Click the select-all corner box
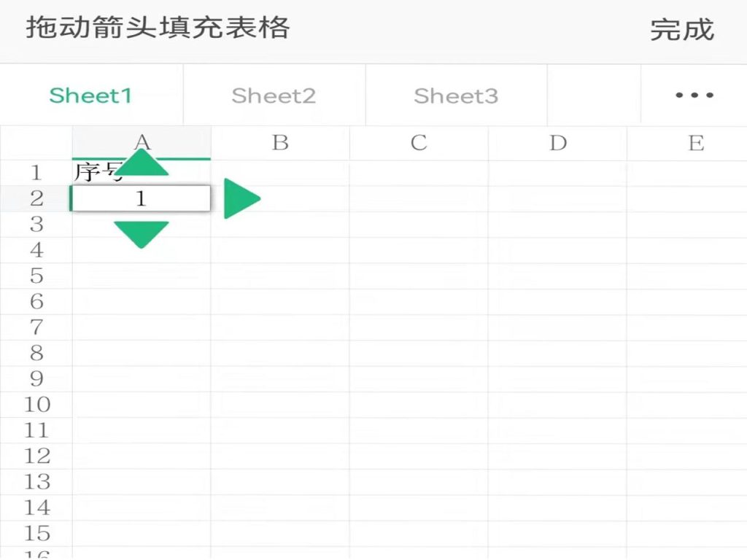Image resolution: width=747 pixels, height=560 pixels. click(36, 143)
